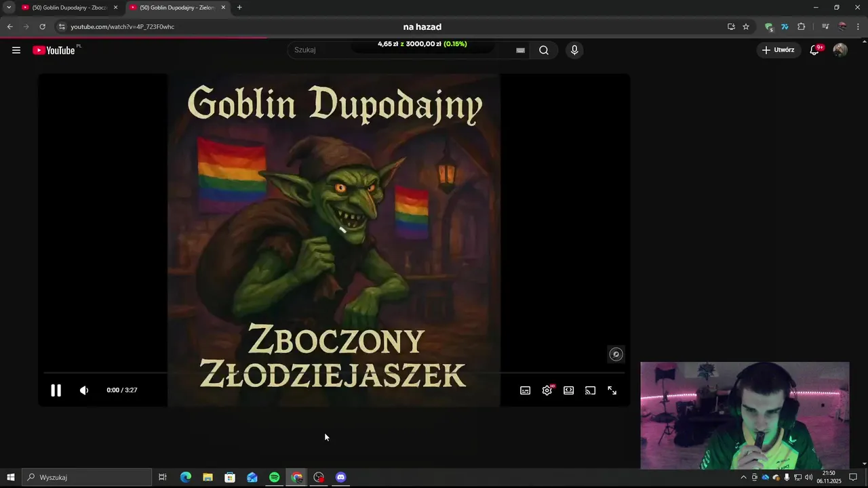Screen dimensions: 868x488
Task: Open the Windows notification center
Action: pyautogui.click(x=853, y=478)
